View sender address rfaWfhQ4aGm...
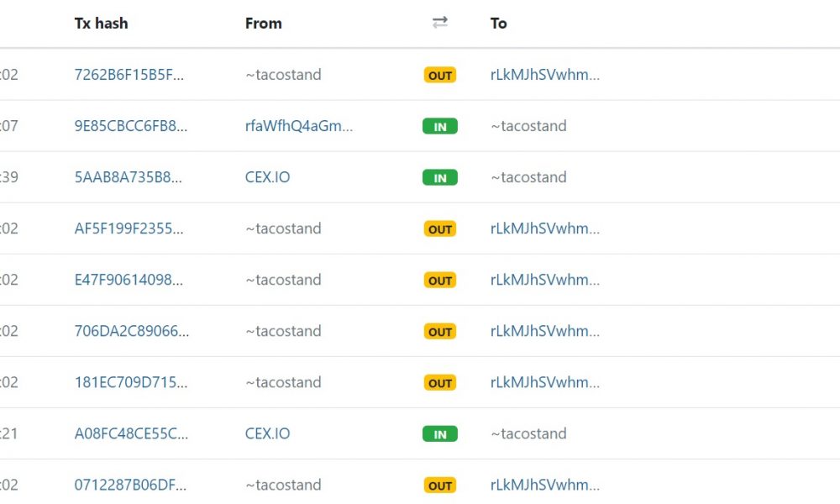 (x=299, y=126)
